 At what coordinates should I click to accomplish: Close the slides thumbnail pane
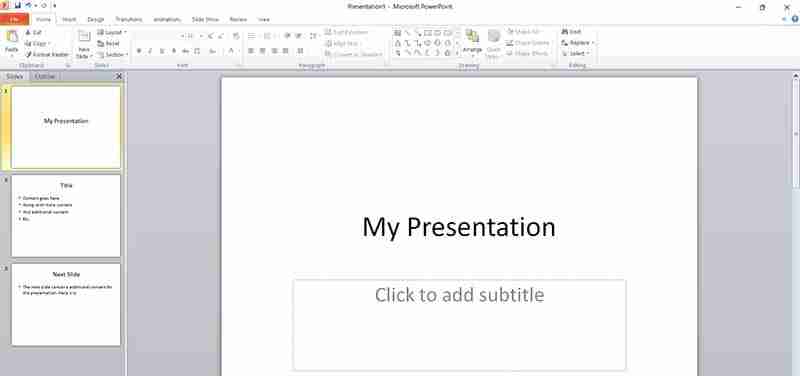coord(119,76)
